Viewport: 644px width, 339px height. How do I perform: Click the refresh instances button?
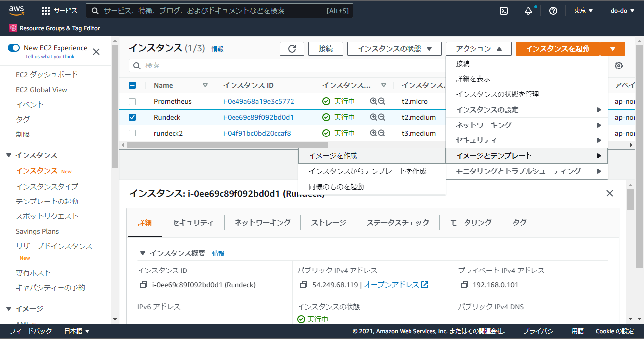[x=292, y=48]
